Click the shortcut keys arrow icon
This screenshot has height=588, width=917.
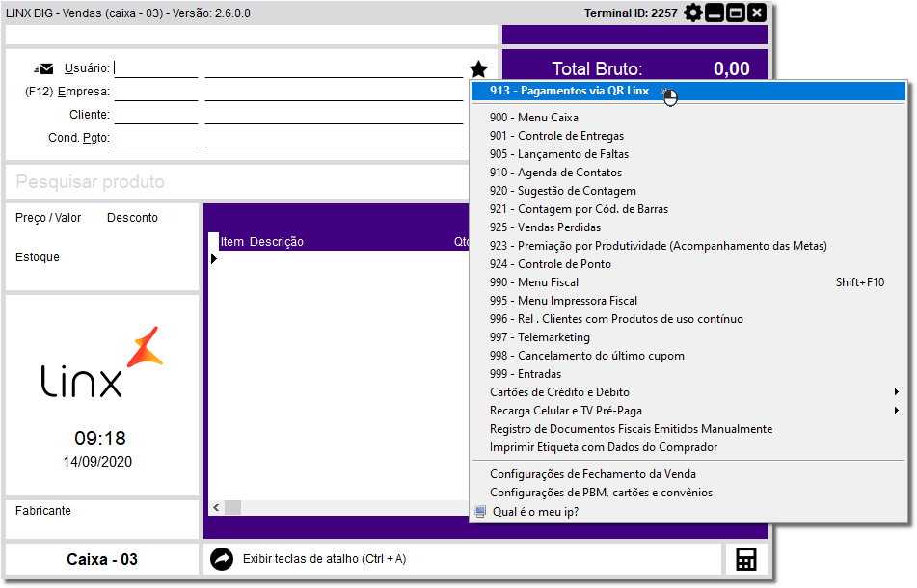[222, 559]
